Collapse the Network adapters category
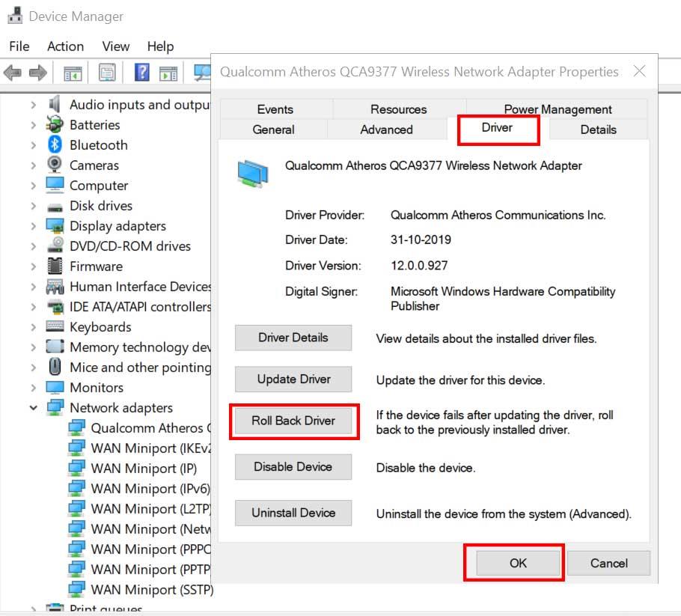 tap(34, 408)
